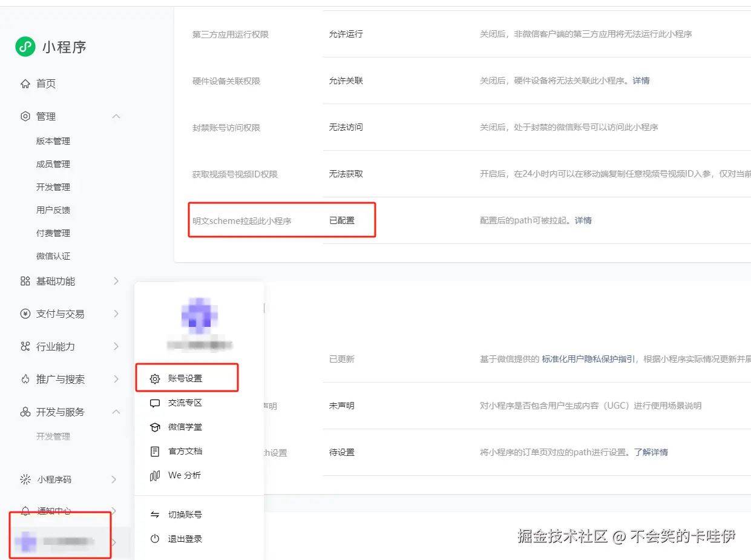
Task: Click 允许关联 value for hardware permission
Action: (x=346, y=81)
